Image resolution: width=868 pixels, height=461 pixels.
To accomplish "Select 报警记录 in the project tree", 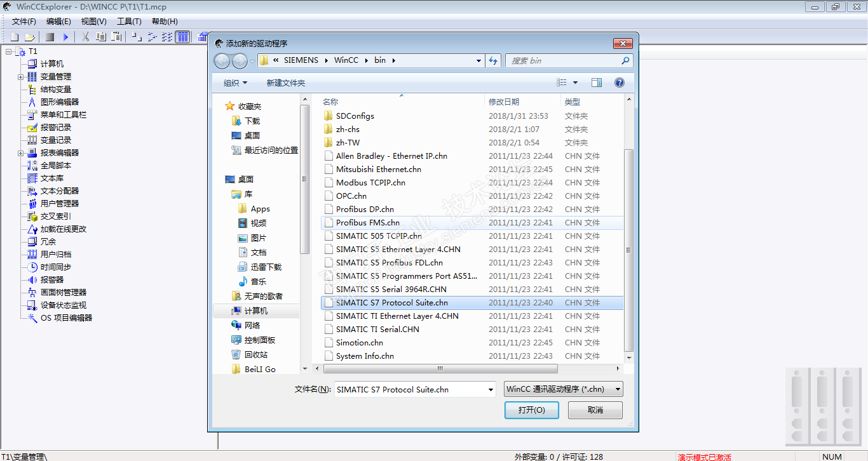I will tap(56, 127).
